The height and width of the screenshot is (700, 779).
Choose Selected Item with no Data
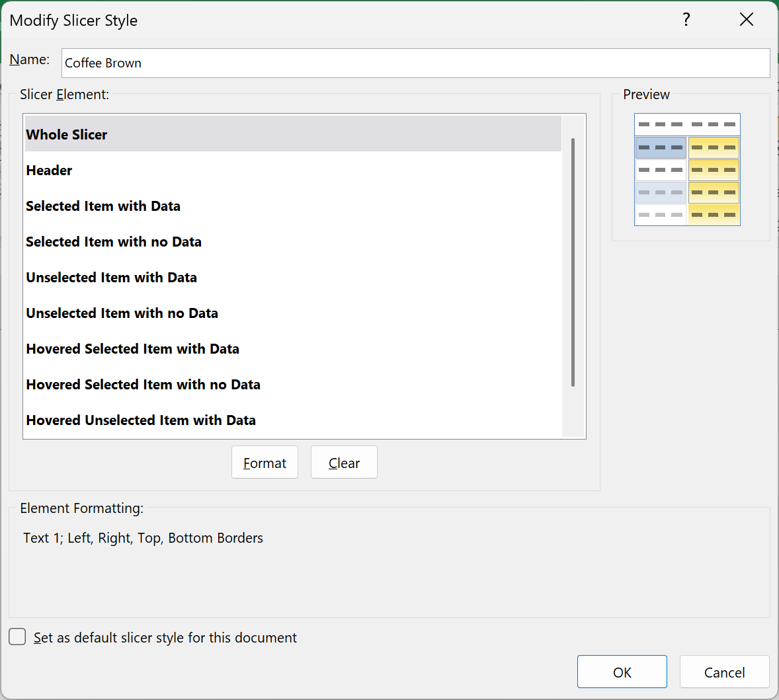293,242
